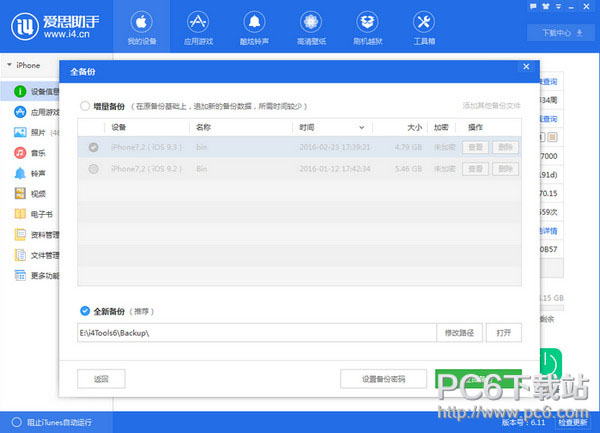Click the backup path input field

255,332
